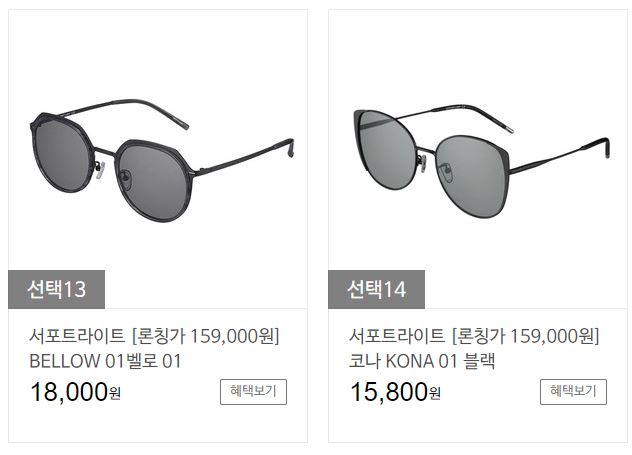Image resolution: width=632 pixels, height=455 pixels.
Task: Click the long temple arm tip of KONA sunglasses
Action: point(605,148)
